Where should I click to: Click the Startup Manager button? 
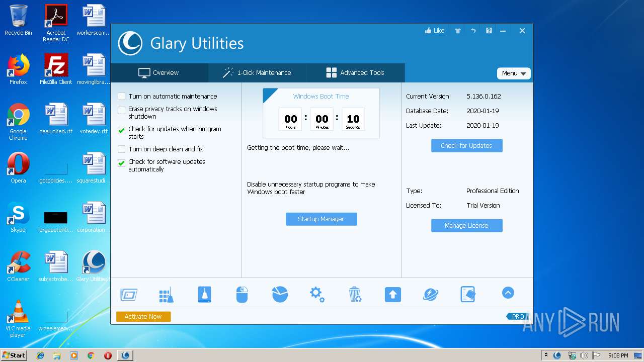[321, 219]
